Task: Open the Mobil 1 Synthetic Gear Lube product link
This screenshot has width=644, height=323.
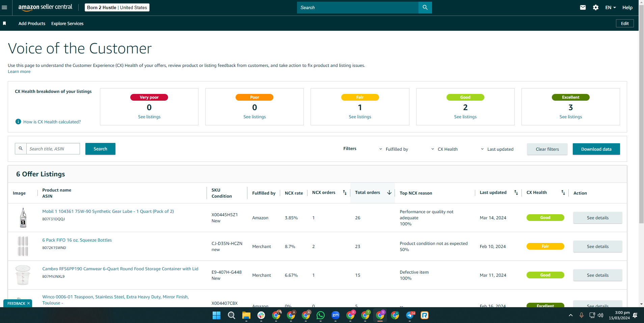Action: click(108, 211)
